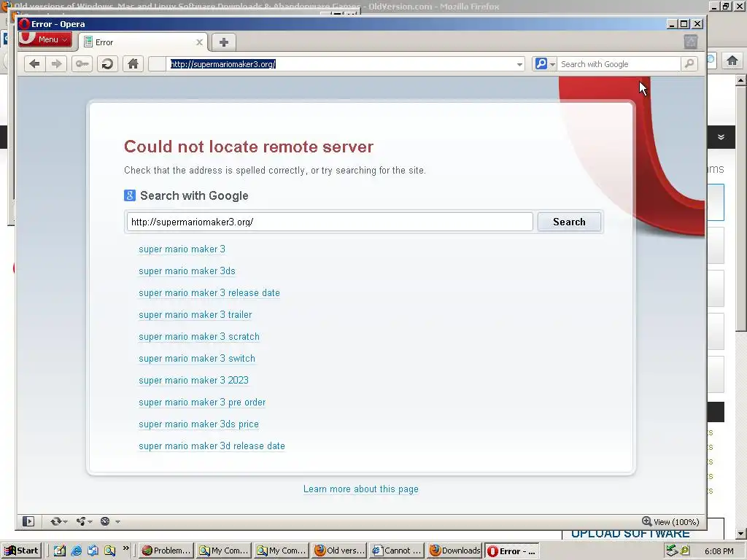The image size is (747, 560).
Task: Close the Error tab
Action: point(200,42)
